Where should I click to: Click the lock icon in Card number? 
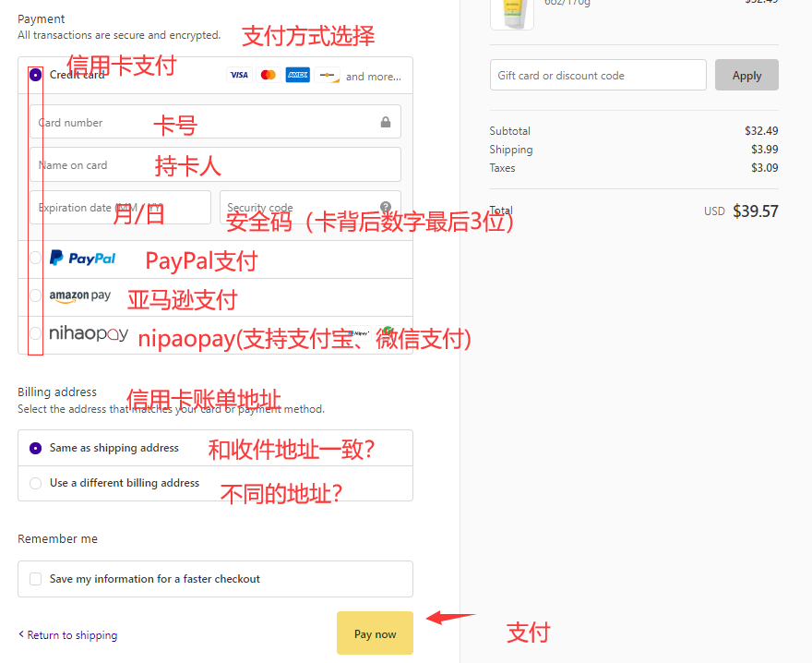click(386, 122)
